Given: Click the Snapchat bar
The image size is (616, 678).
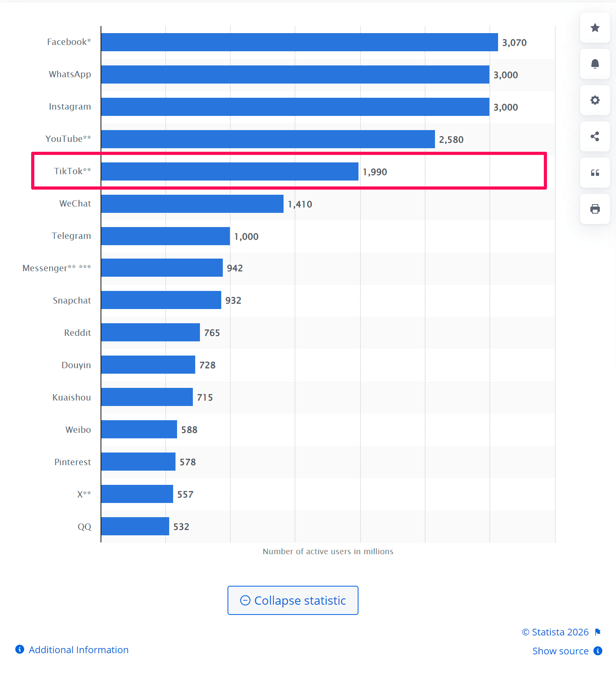Looking at the screenshot, I should (161, 300).
